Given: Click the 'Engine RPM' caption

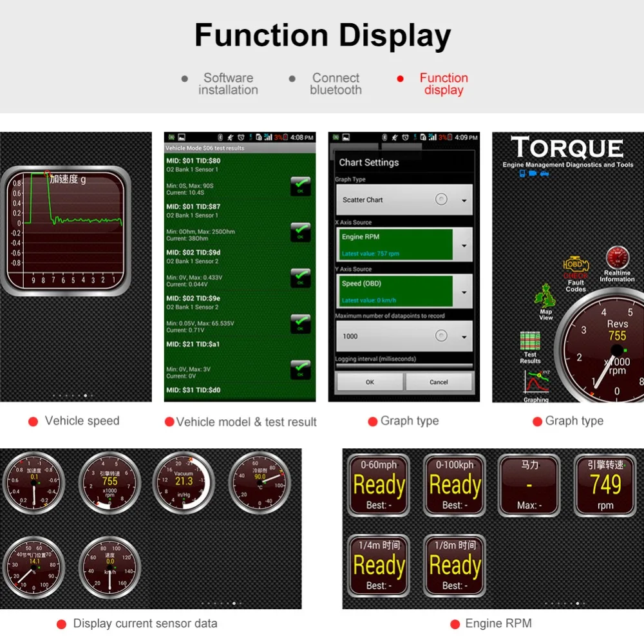Looking at the screenshot, I should click(498, 623).
